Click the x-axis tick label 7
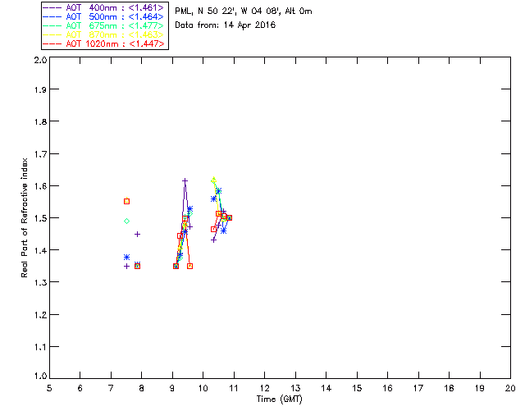 click(111, 388)
